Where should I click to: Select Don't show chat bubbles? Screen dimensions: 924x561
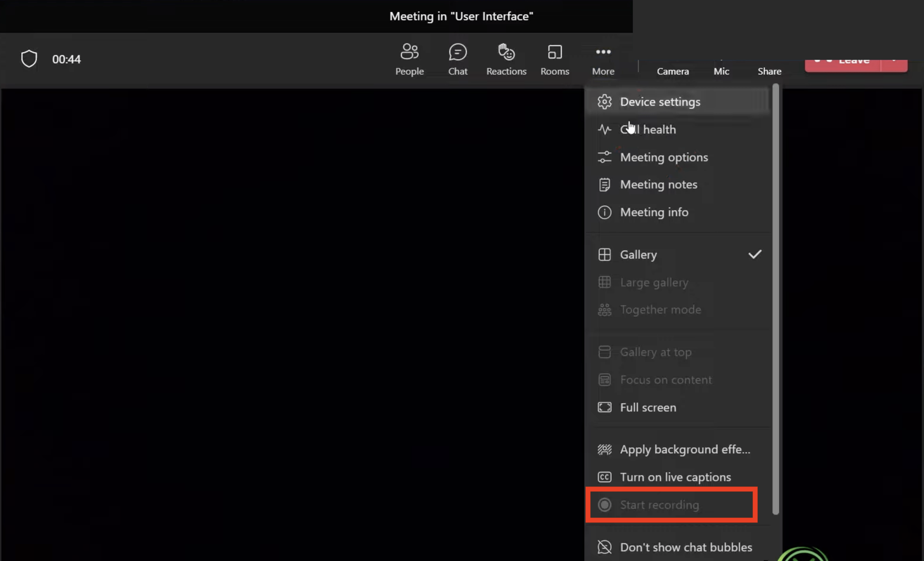click(x=677, y=547)
